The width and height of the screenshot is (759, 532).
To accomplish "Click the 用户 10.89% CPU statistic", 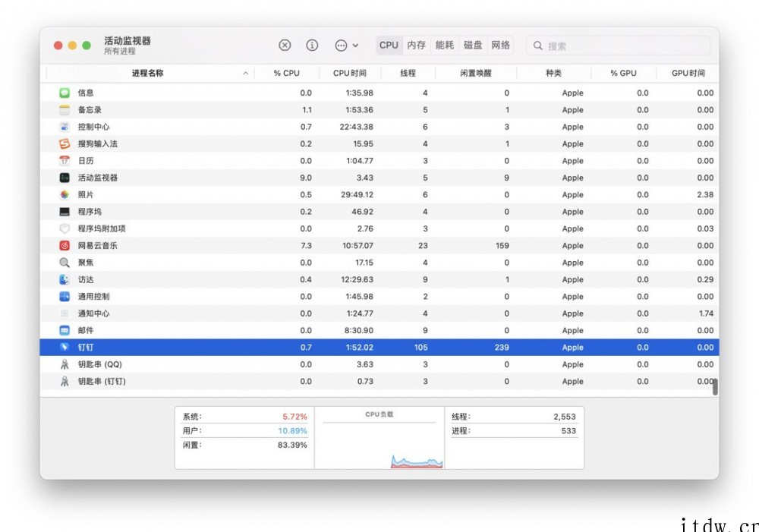I will [x=244, y=430].
